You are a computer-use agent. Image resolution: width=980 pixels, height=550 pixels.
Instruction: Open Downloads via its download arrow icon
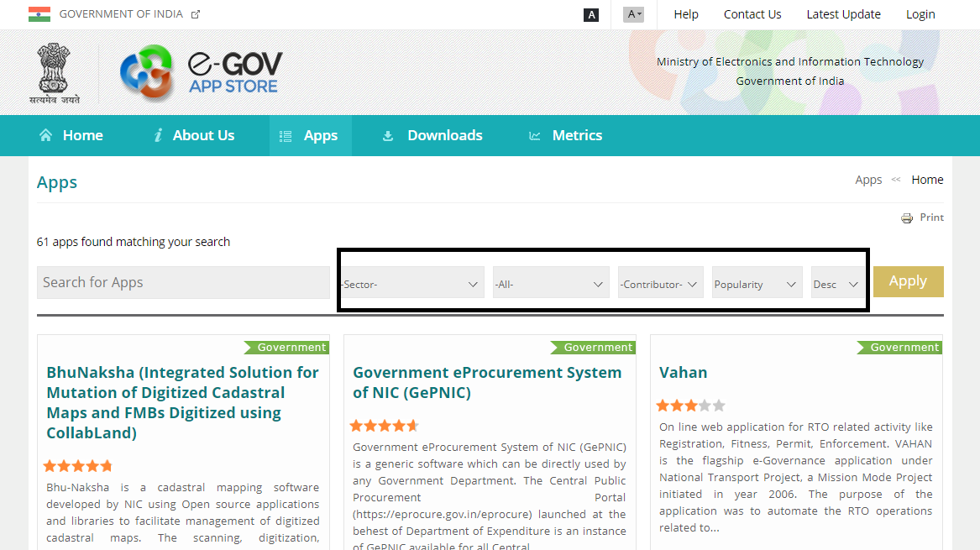(x=388, y=134)
